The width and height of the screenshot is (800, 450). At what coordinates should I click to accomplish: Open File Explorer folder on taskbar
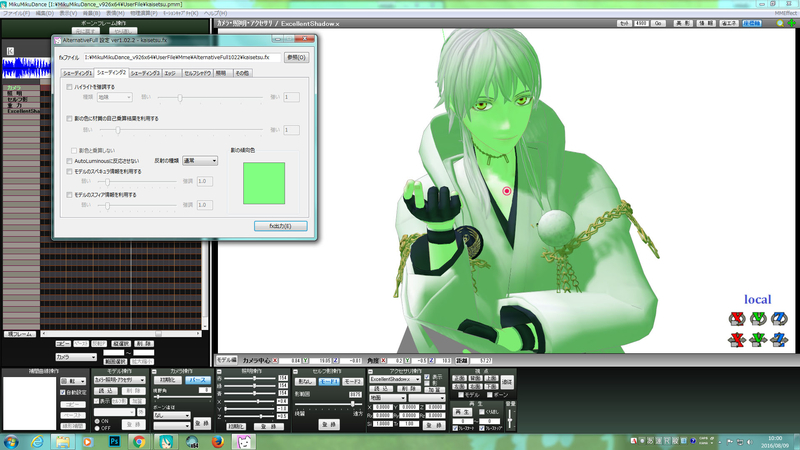63,441
